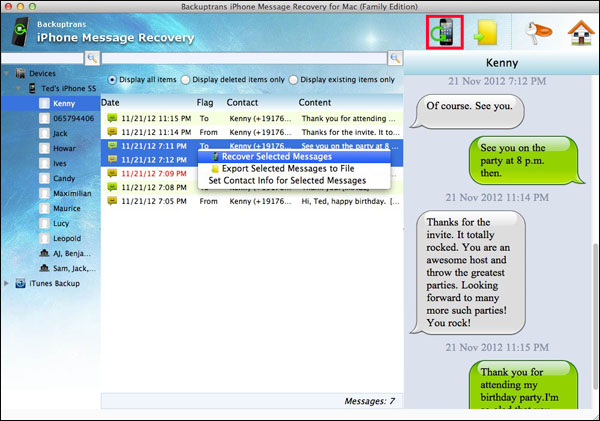This screenshot has width=600, height=421.
Task: Click the recover messages to iPhone toolbar icon
Action: click(x=445, y=33)
